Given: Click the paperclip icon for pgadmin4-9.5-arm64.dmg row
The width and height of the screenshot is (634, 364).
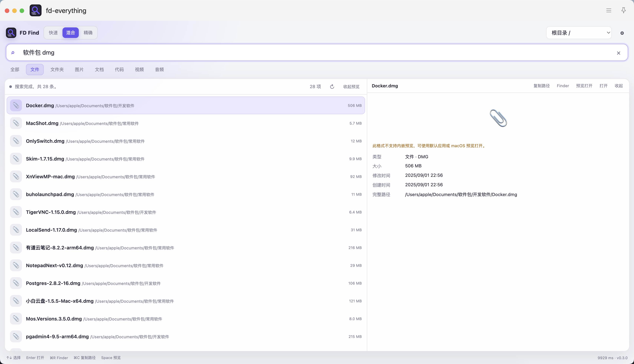Looking at the screenshot, I should (x=16, y=336).
